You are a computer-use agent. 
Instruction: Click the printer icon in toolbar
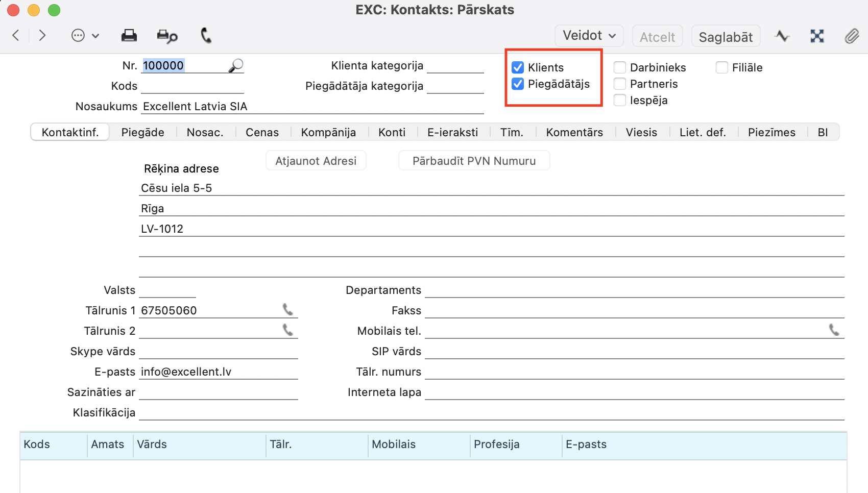[129, 36]
